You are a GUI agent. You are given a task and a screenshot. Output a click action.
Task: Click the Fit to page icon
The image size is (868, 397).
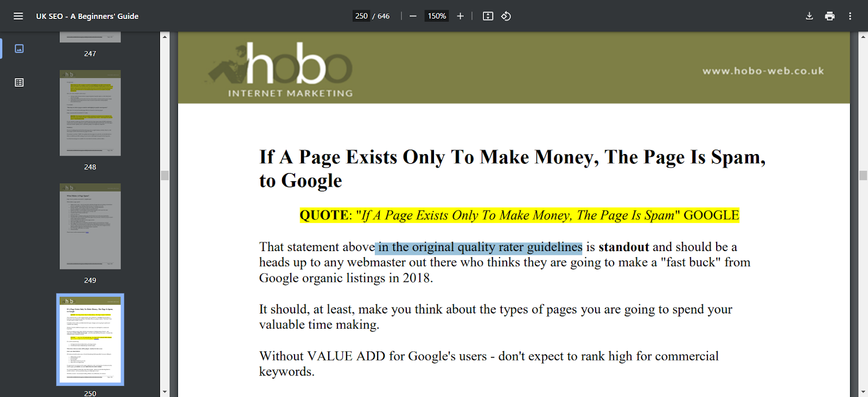tap(488, 16)
